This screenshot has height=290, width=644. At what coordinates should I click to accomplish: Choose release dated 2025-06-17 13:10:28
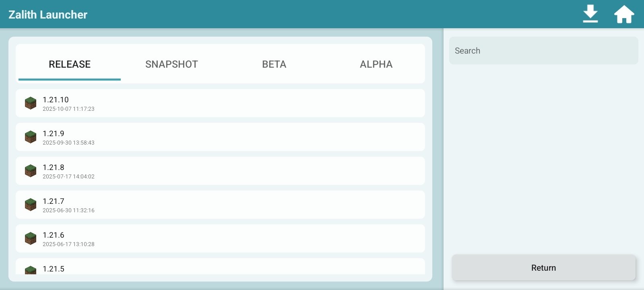pos(220,238)
